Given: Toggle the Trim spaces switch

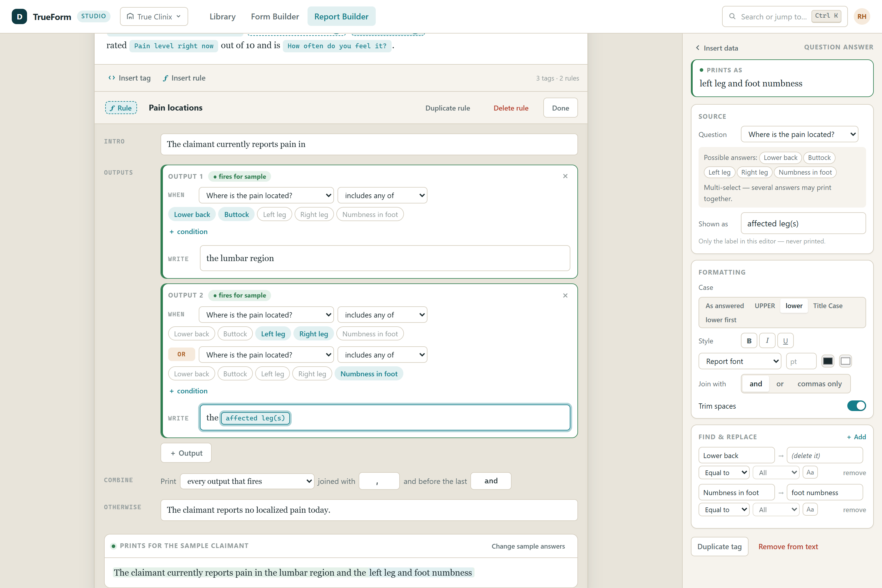Looking at the screenshot, I should 856,406.
